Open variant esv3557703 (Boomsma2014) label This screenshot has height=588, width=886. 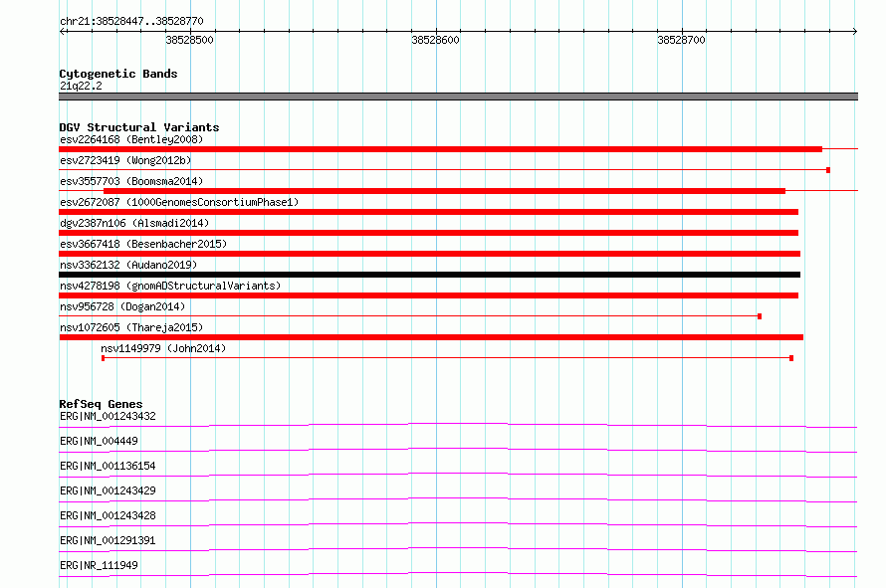(131, 181)
